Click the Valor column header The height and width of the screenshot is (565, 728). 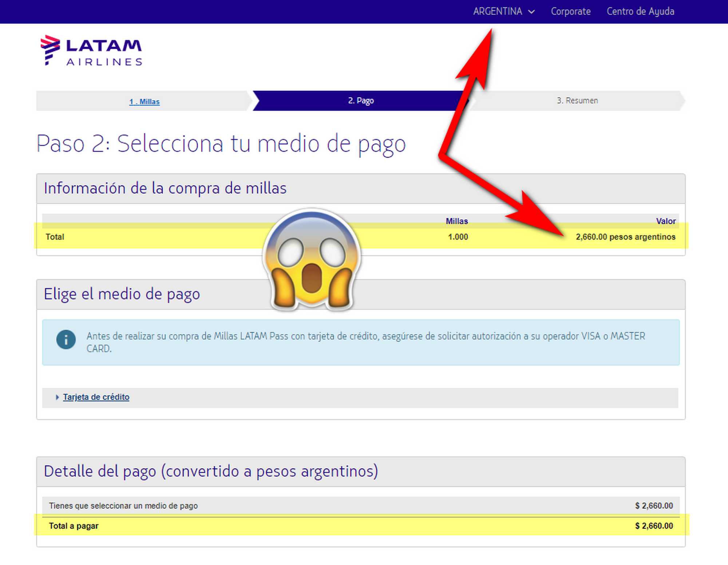coord(666,221)
